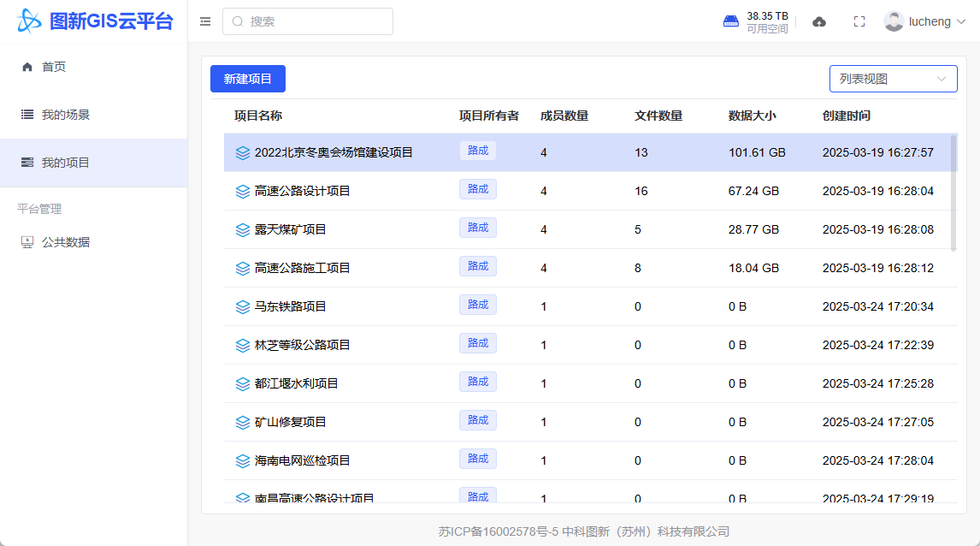This screenshot has height=546, width=980.
Task: Click the hamburger menu collapse icon
Action: point(205,21)
